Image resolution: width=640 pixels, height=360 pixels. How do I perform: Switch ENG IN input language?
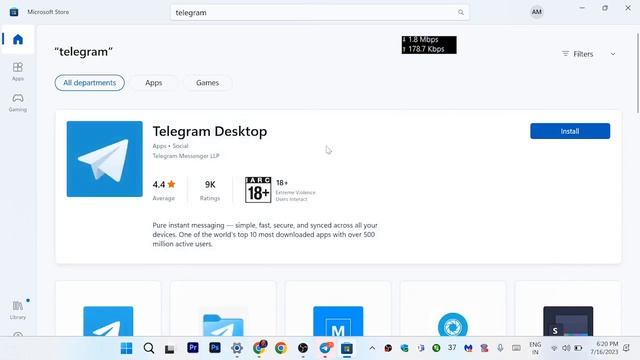tap(535, 348)
